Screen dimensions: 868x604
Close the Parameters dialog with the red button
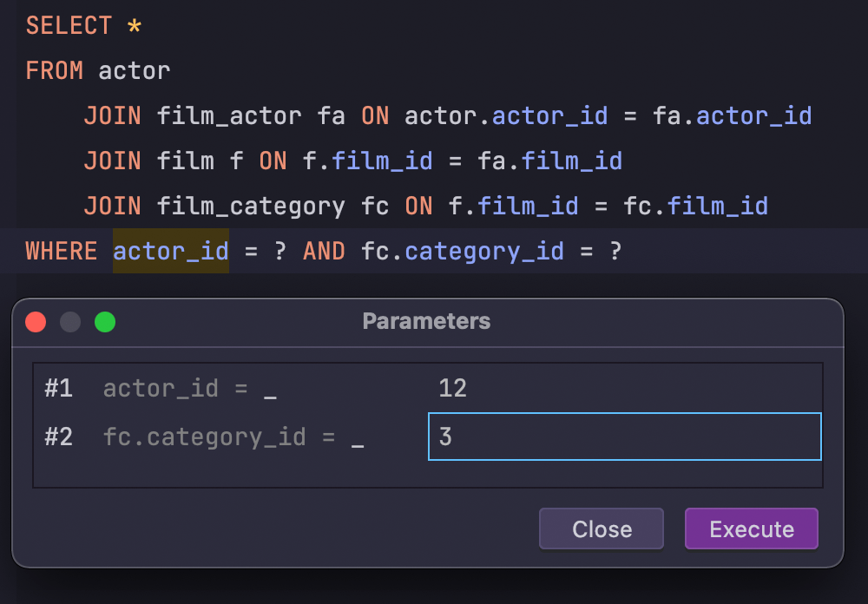point(36,322)
